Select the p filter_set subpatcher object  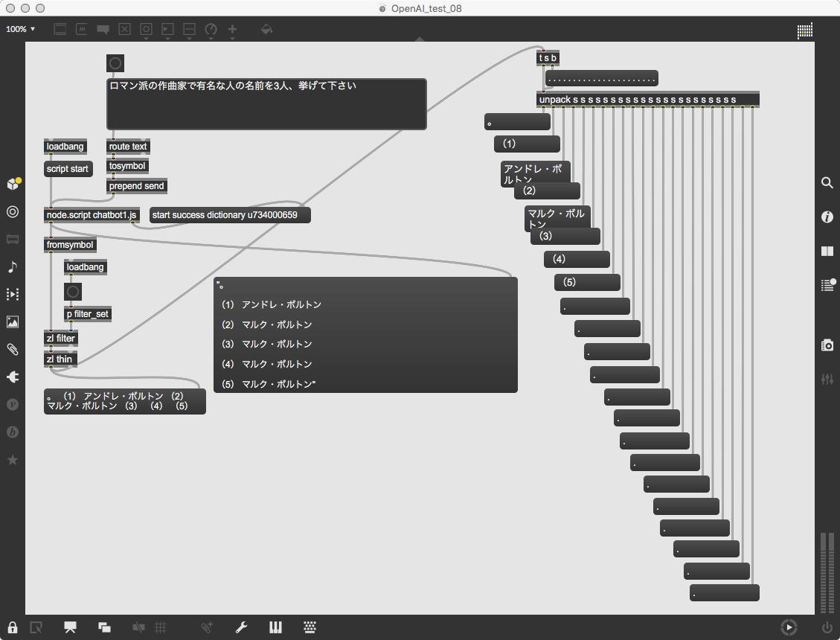88,314
